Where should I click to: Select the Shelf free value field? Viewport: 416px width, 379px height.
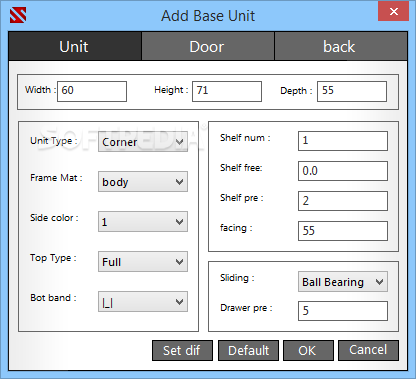(x=343, y=171)
